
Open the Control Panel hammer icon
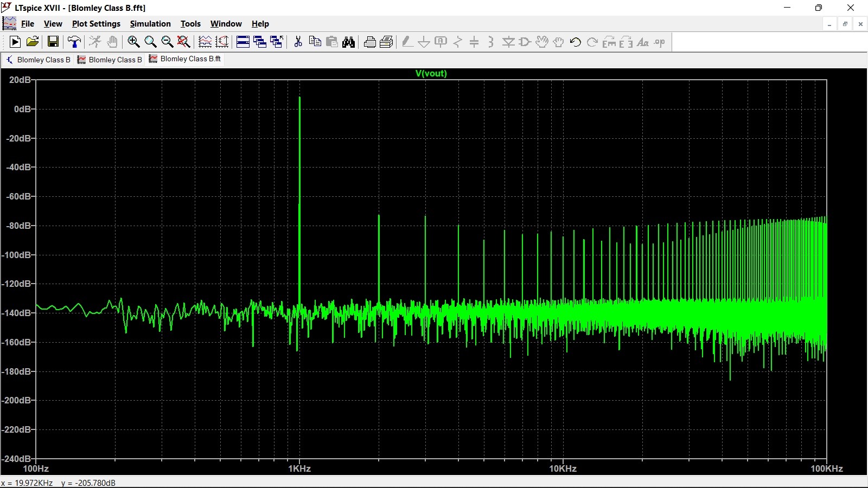(x=74, y=42)
